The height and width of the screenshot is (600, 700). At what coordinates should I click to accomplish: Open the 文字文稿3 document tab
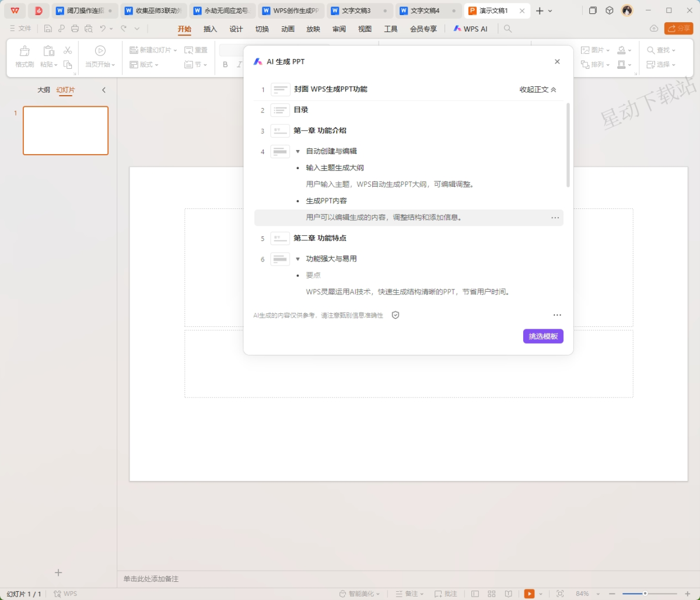click(359, 11)
